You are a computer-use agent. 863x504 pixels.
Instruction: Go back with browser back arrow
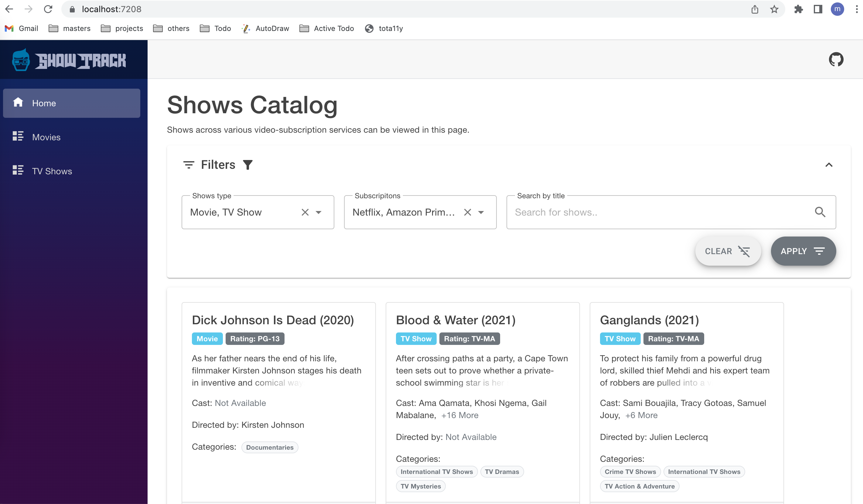coord(9,9)
